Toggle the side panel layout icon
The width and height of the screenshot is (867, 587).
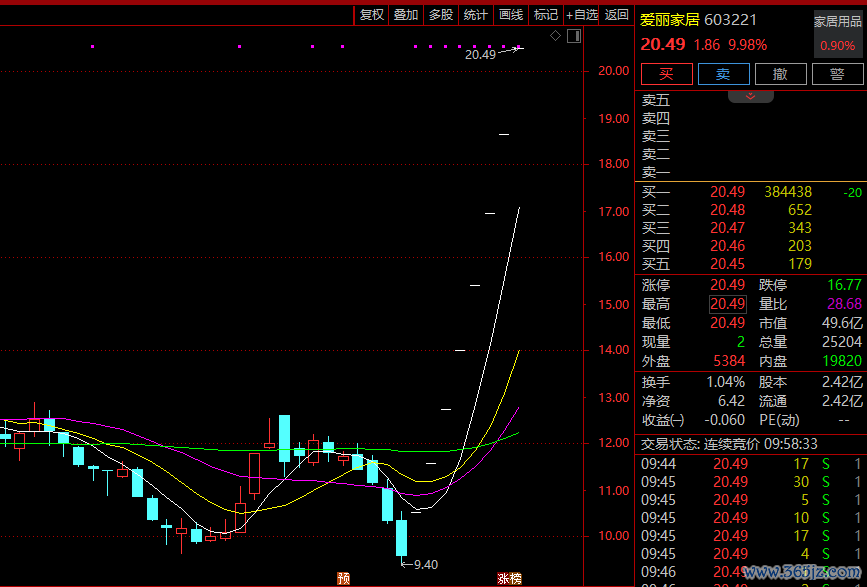(x=574, y=36)
